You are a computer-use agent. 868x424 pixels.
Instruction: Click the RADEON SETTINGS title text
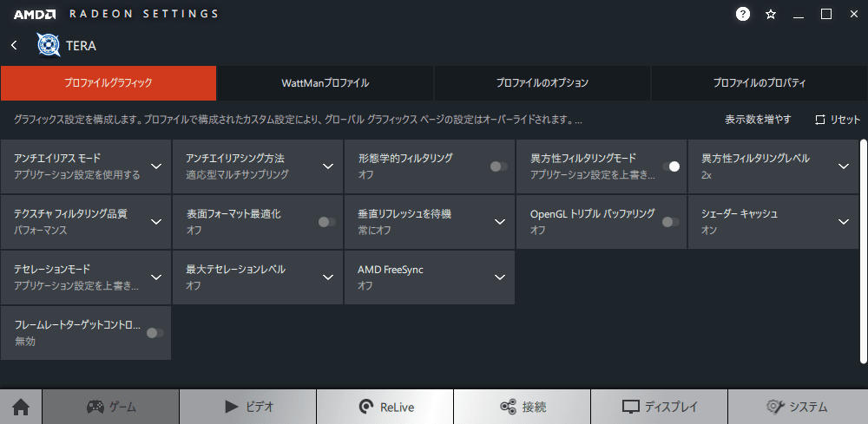pos(144,15)
